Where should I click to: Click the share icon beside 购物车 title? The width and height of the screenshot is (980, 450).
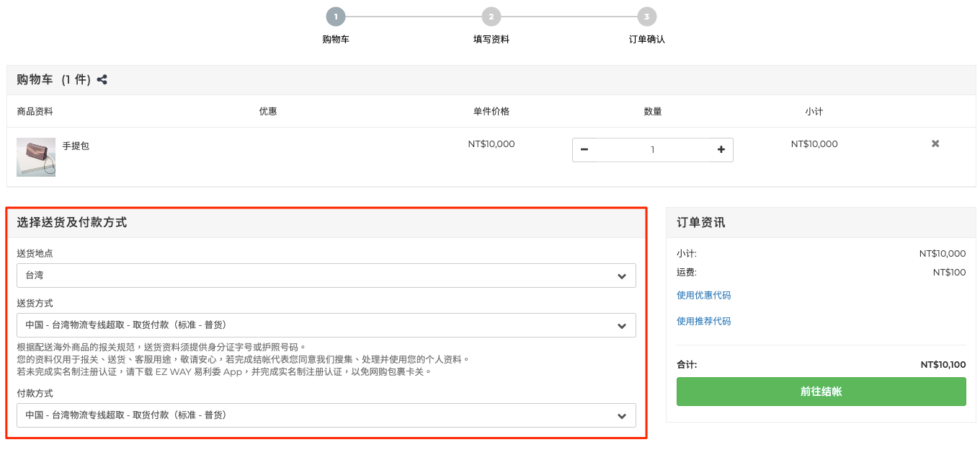coord(102,80)
